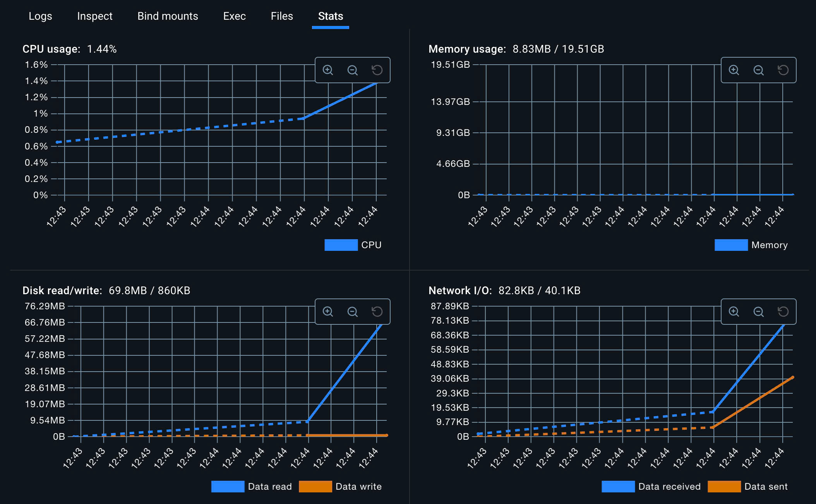Click the CPU legend label
The image size is (816, 504).
371,245
